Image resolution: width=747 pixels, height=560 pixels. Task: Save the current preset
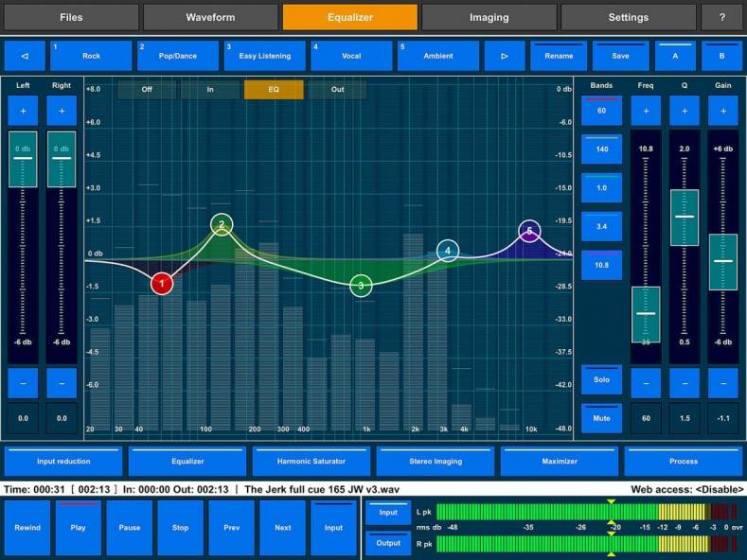coord(620,56)
